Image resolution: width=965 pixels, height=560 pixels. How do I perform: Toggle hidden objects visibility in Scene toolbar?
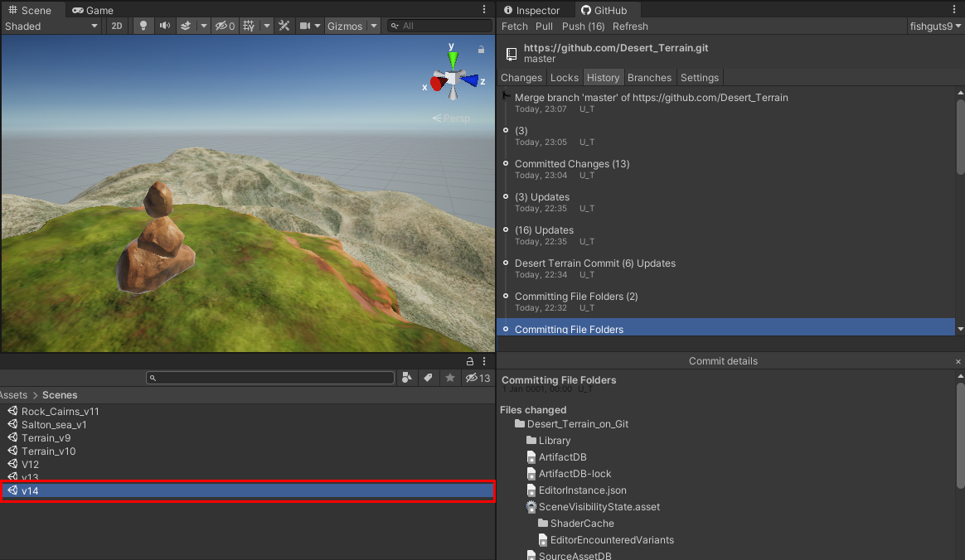225,26
